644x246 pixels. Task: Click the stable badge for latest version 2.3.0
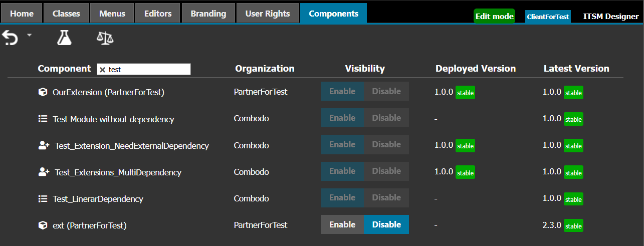pos(573,226)
